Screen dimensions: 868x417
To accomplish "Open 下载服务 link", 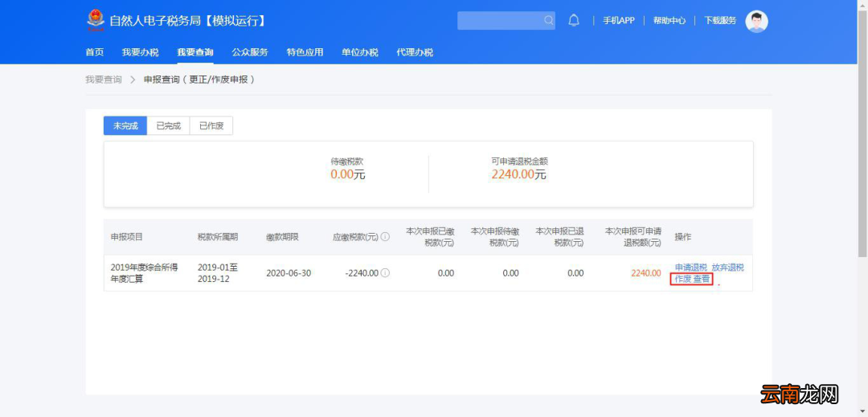I will (720, 20).
